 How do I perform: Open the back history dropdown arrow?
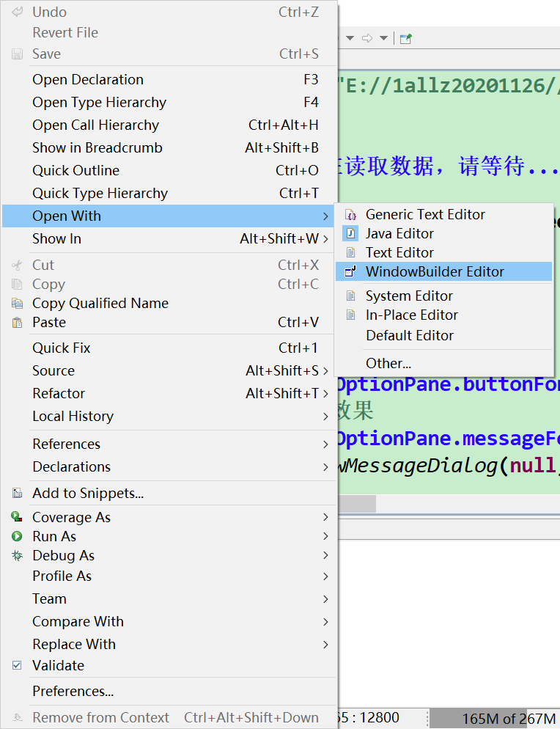[350, 38]
